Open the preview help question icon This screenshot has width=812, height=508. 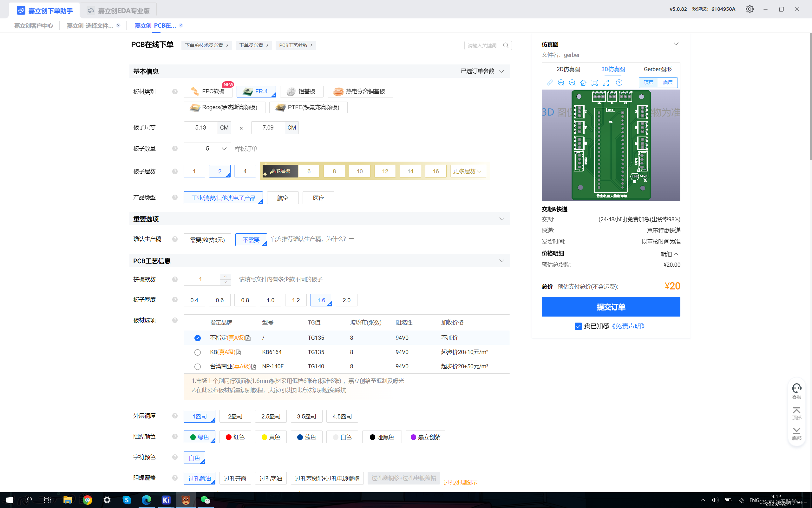(x=619, y=83)
